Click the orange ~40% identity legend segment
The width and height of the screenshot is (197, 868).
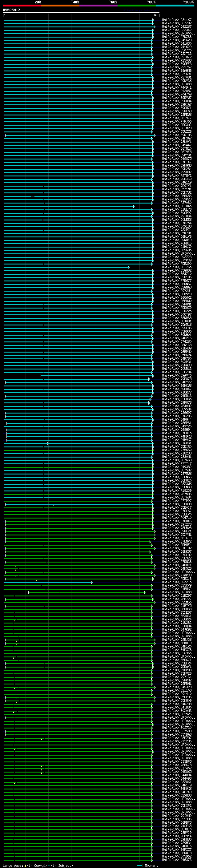coord(60,6)
